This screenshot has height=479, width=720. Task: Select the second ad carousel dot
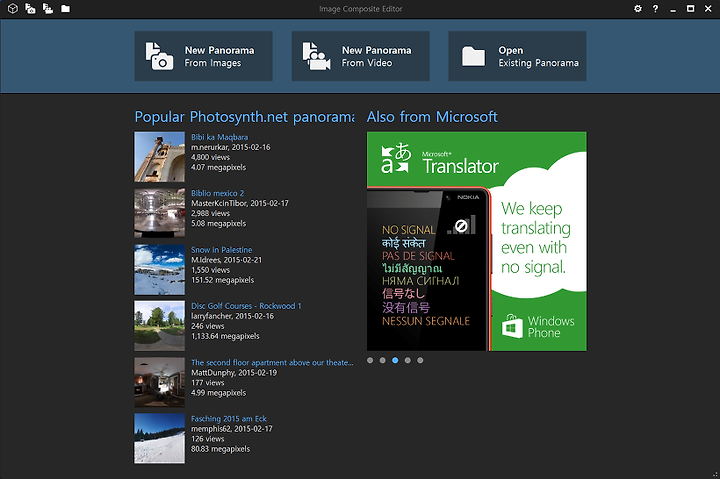click(382, 360)
